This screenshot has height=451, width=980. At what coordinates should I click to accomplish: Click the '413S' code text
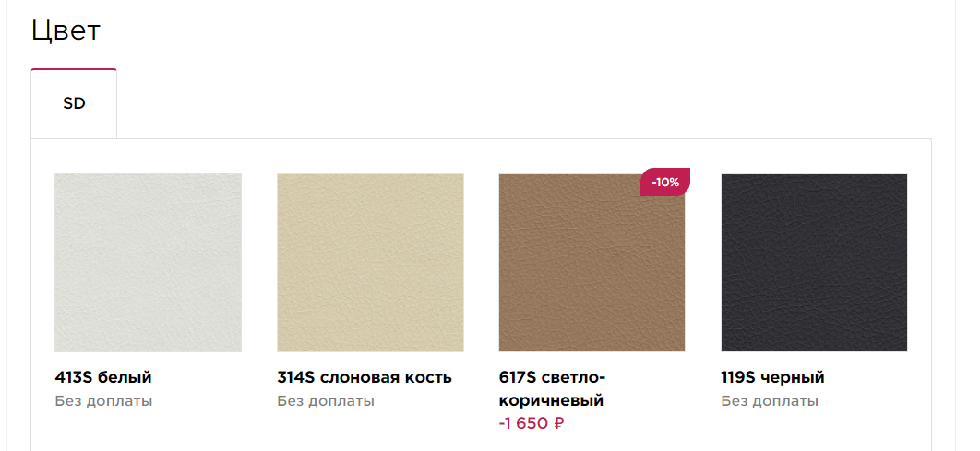click(74, 377)
